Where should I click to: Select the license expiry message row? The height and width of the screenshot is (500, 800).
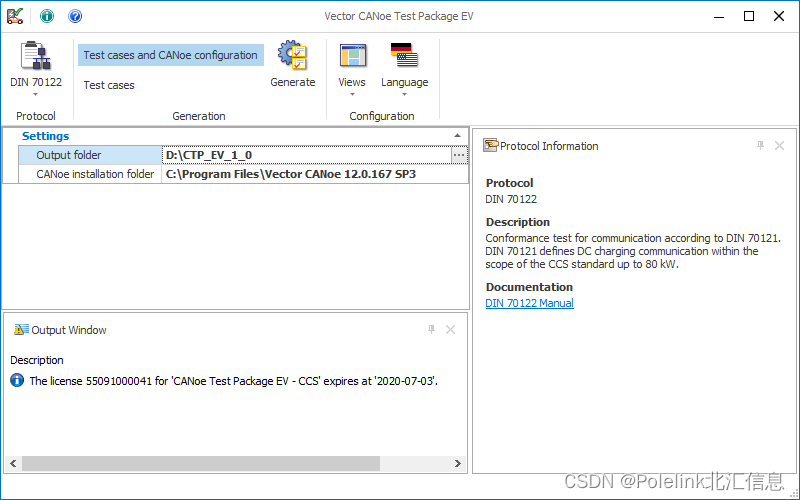click(x=234, y=381)
